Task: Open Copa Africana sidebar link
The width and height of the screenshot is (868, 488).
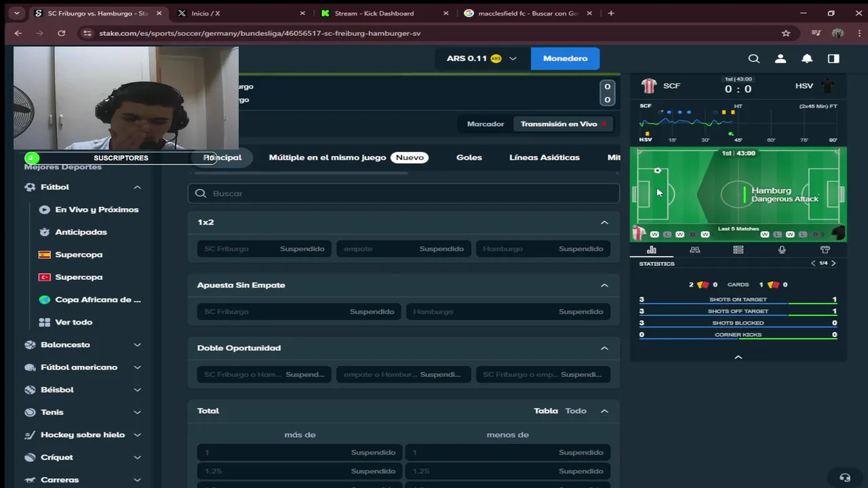Action: click(98, 300)
